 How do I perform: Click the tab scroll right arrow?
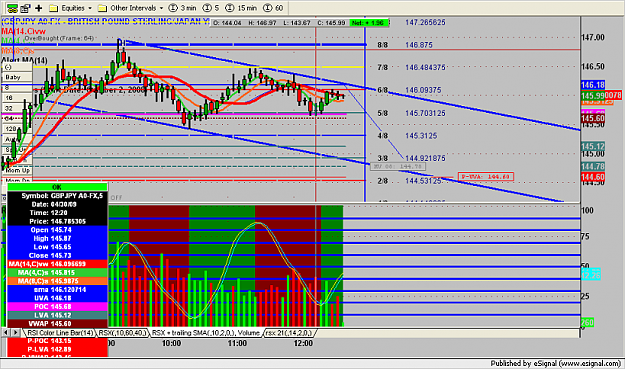pos(15,332)
